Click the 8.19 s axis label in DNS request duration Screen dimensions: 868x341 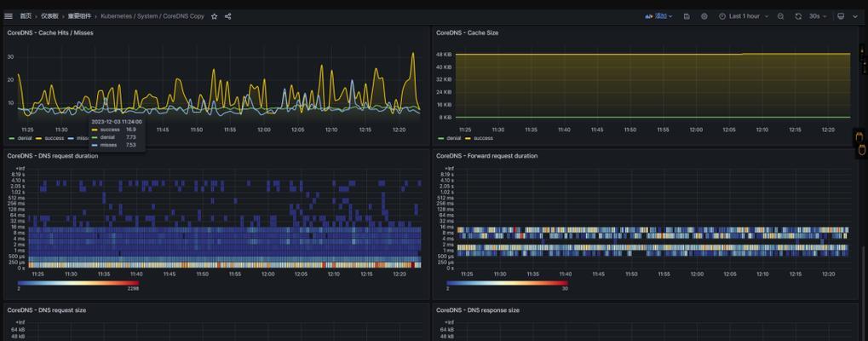[18, 174]
